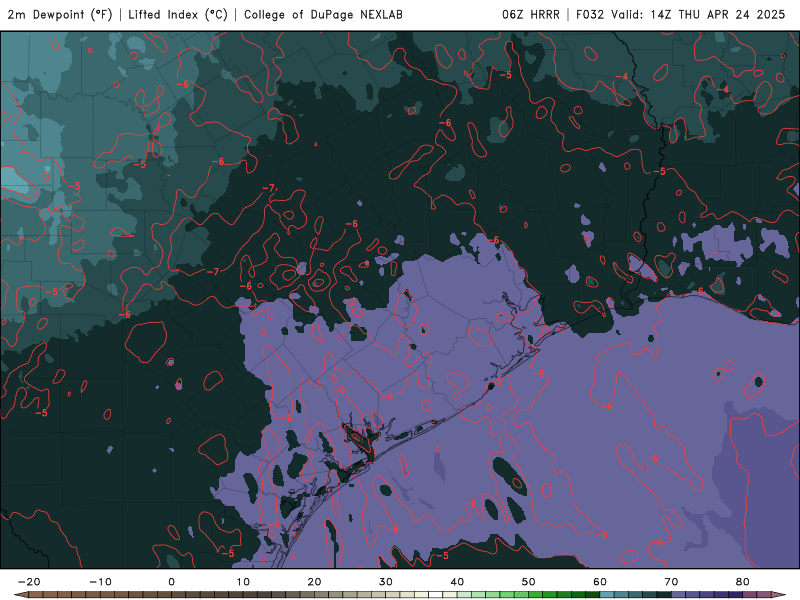Click the 'College of DuPage NEXLAB' header text
The width and height of the screenshot is (800, 600).
click(323, 14)
